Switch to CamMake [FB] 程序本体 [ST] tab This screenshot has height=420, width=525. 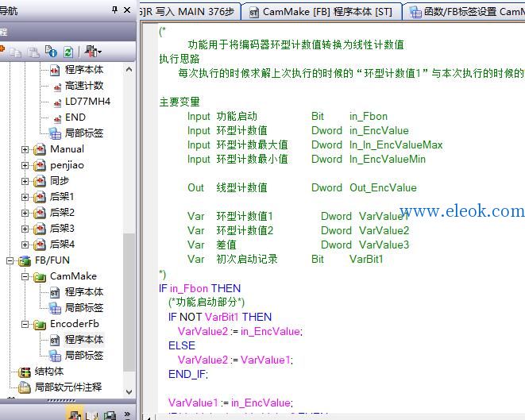point(322,12)
